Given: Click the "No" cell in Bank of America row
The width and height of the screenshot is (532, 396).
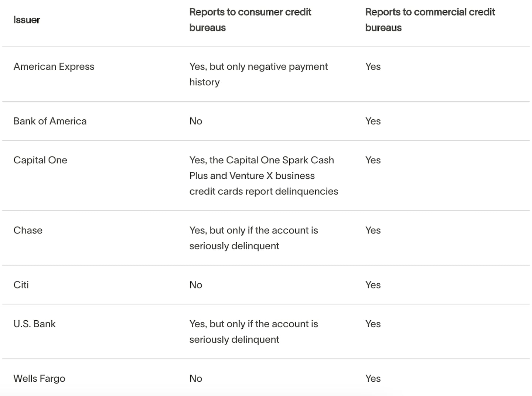Looking at the screenshot, I should coord(196,121).
